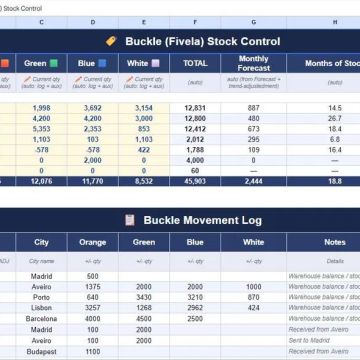Select the Lisbon city cell

coord(41,308)
